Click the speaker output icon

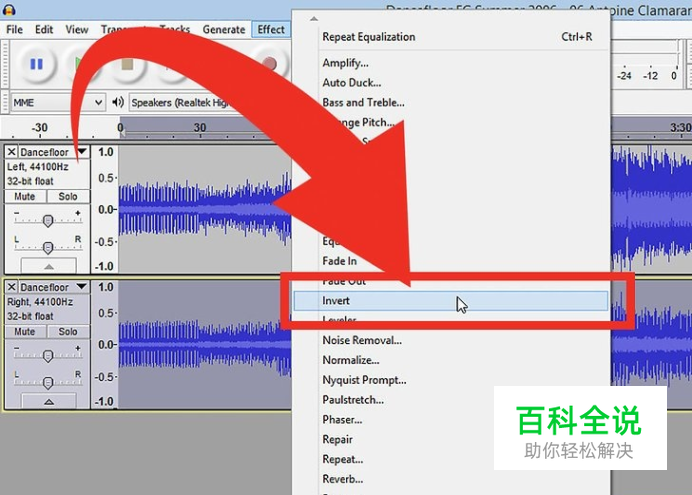pos(117,102)
